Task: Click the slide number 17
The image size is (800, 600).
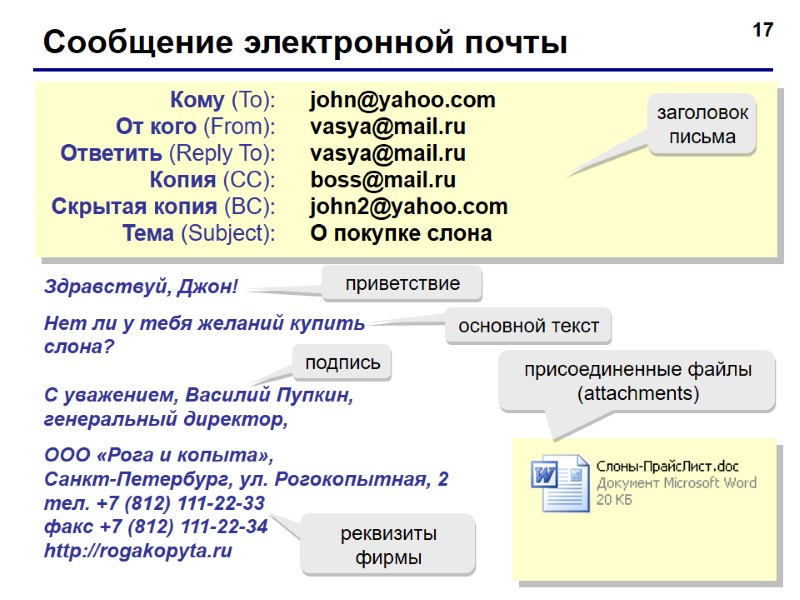Action: [x=763, y=31]
